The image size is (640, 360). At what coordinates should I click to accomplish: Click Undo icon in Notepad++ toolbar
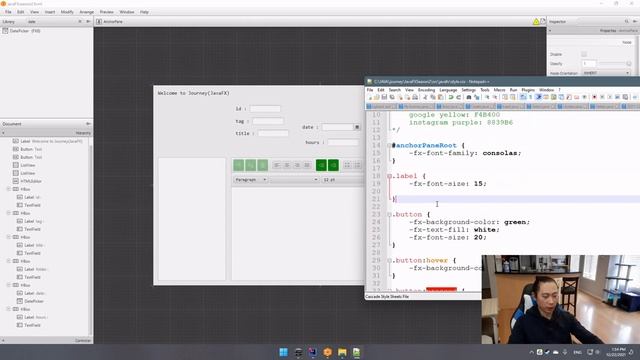click(451, 97)
